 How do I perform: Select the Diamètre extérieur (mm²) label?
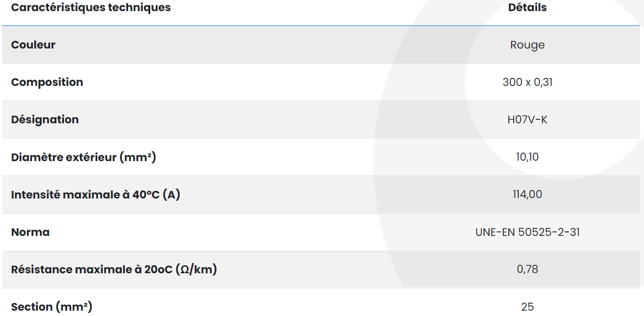(84, 157)
